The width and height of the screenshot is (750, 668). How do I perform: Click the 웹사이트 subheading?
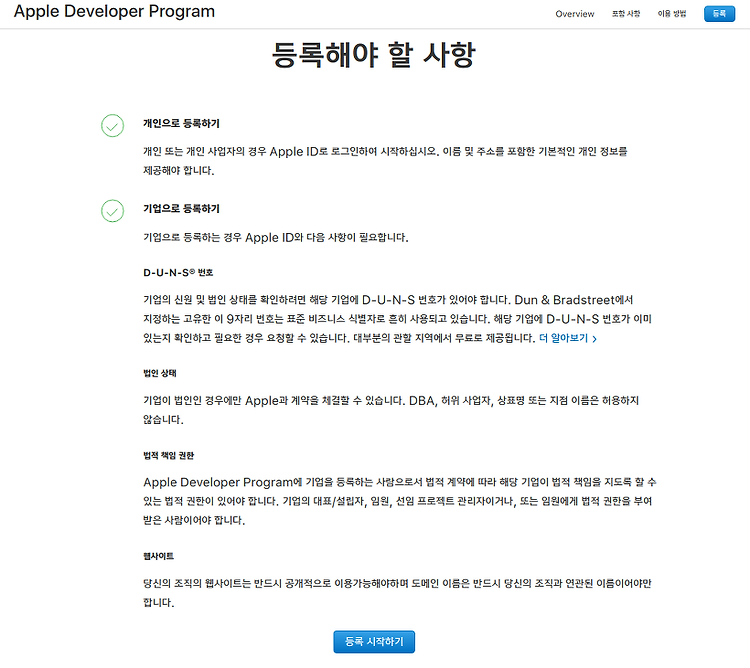click(x=158, y=556)
